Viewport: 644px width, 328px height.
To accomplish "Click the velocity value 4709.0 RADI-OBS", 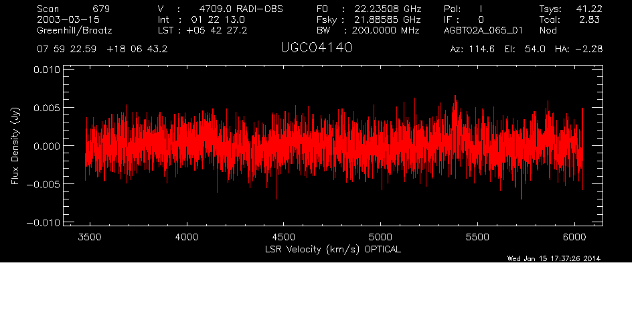I will coord(241,9).
